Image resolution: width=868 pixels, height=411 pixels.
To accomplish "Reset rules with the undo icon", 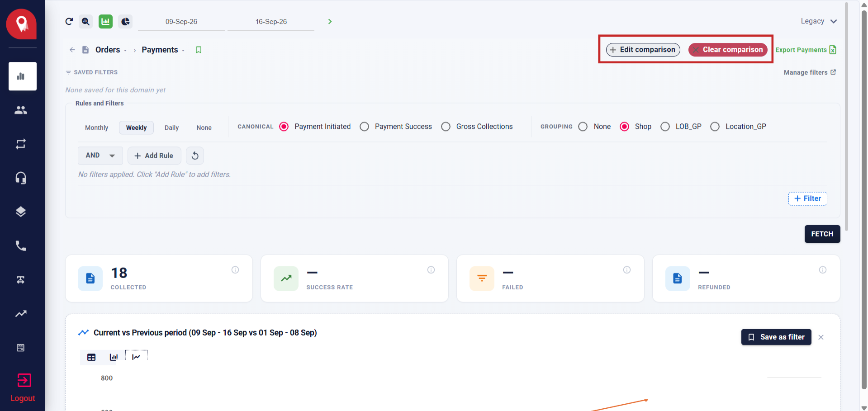I will 195,156.
